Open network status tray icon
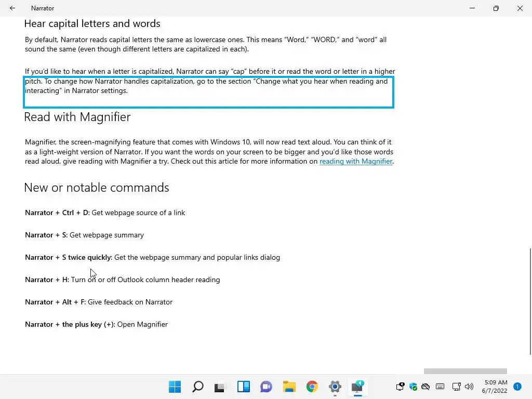The image size is (532, 399). pos(456,387)
